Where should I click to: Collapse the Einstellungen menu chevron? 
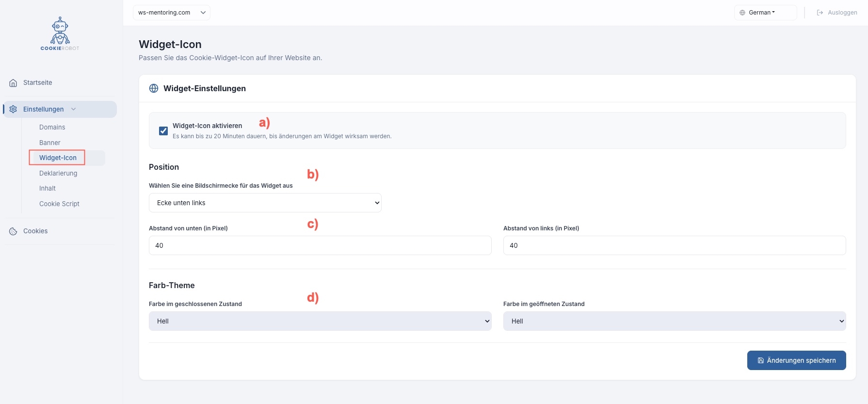click(74, 109)
